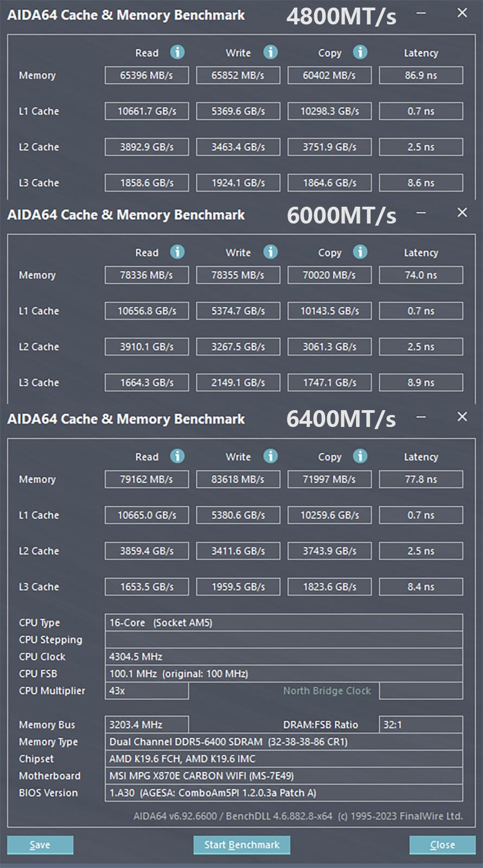This screenshot has height=868, width=483.
Task: Minimize the 6000MT/s benchmark window
Action: click(x=421, y=213)
